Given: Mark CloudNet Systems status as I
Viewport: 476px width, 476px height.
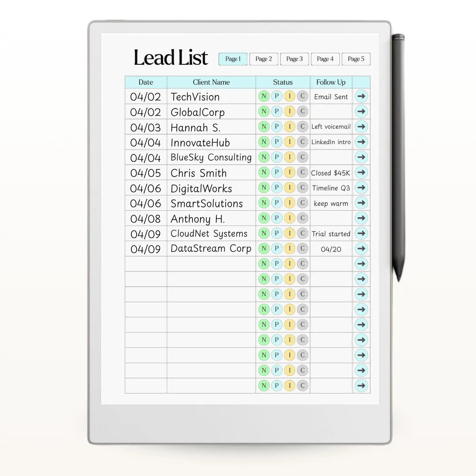Looking at the screenshot, I should [x=290, y=233].
